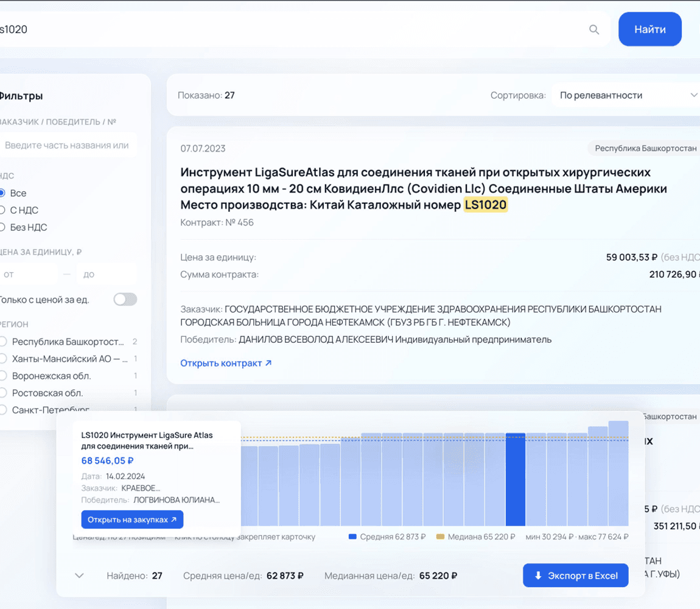The image size is (700, 609).
Task: Click the мин 30 294 ₽ · макс 77 624 ₽ text
Action: [577, 537]
